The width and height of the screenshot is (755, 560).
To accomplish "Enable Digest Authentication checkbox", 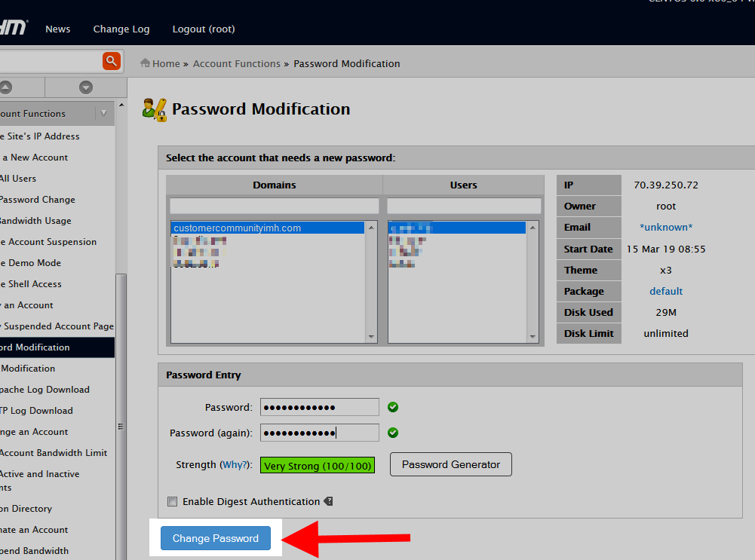I will [173, 502].
